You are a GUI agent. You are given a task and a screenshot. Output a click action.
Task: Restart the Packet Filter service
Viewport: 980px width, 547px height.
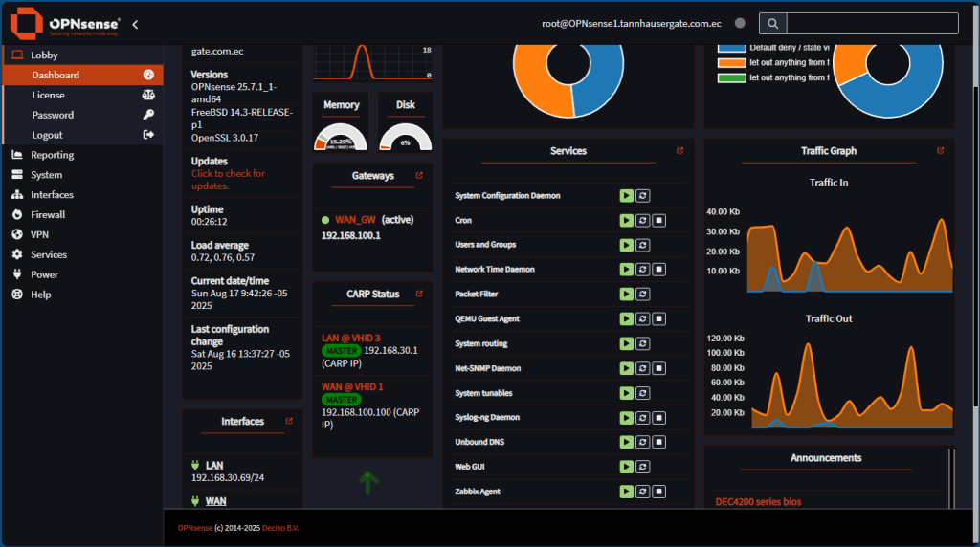643,295
